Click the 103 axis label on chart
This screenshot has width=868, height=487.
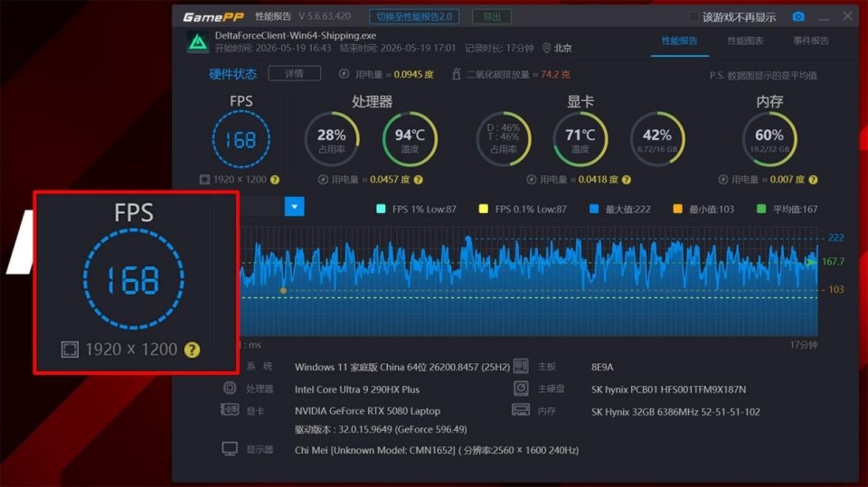835,289
